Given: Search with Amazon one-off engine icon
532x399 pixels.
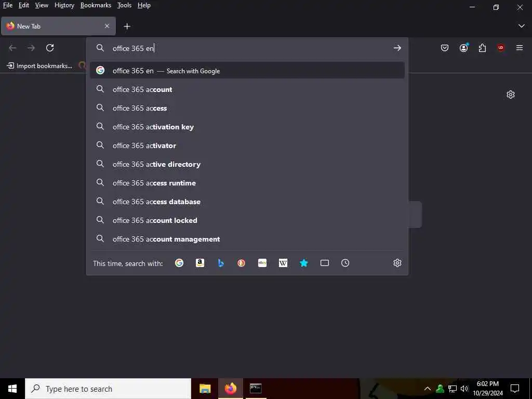Looking at the screenshot, I should tap(200, 263).
